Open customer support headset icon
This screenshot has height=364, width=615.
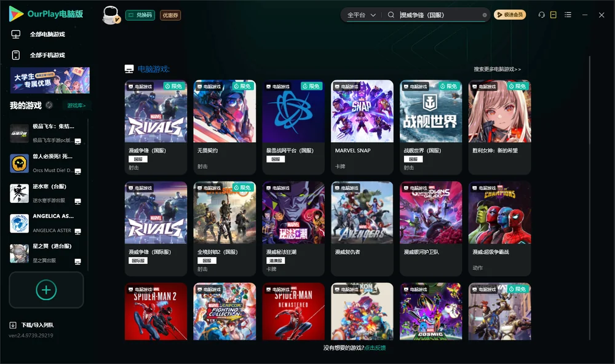pyautogui.click(x=541, y=15)
